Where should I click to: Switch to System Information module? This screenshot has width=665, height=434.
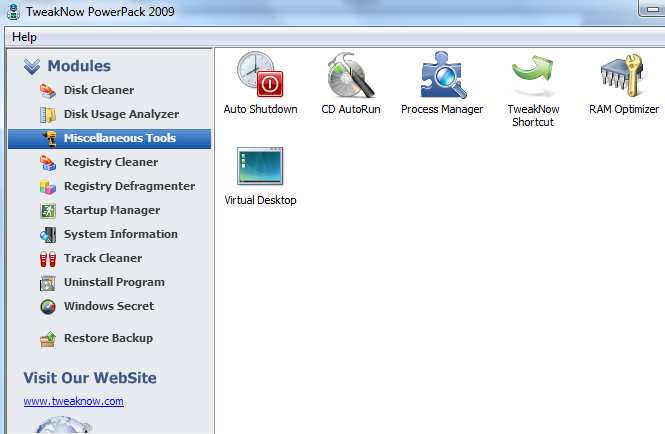120,234
